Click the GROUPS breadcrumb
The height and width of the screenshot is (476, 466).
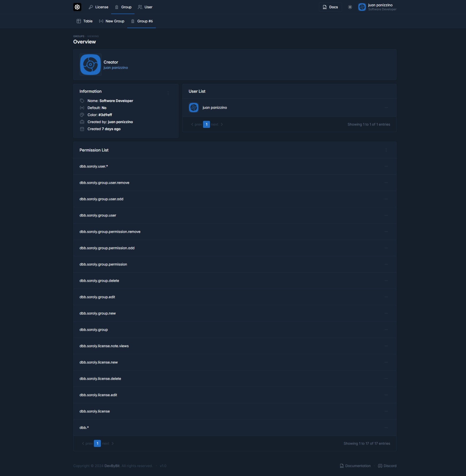[79, 36]
